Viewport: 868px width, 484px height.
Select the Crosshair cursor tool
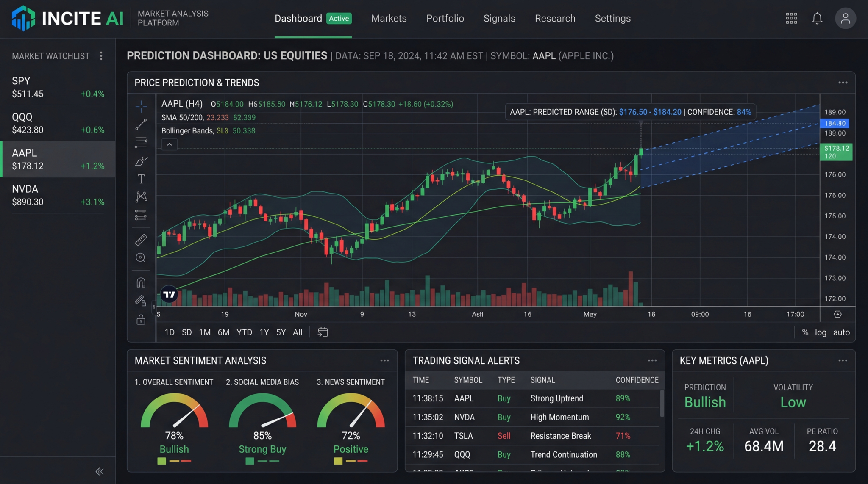[x=141, y=106]
